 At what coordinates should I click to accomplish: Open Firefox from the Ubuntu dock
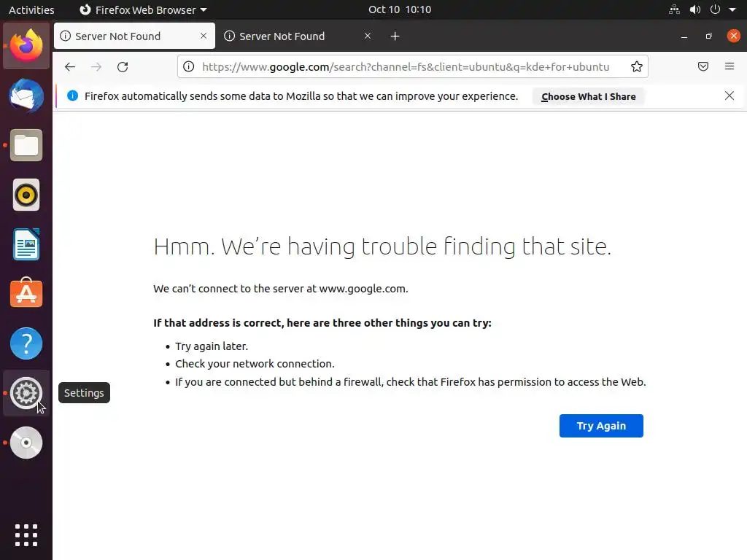click(x=26, y=46)
